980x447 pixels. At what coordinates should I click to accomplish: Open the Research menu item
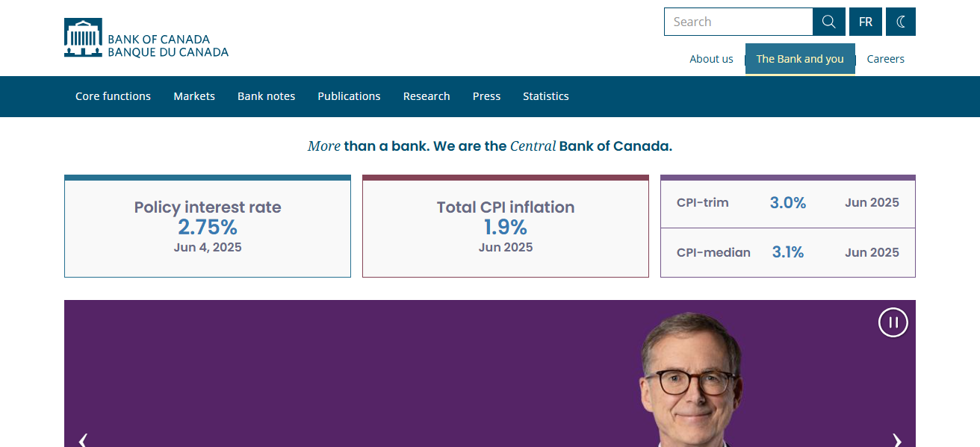pos(427,96)
